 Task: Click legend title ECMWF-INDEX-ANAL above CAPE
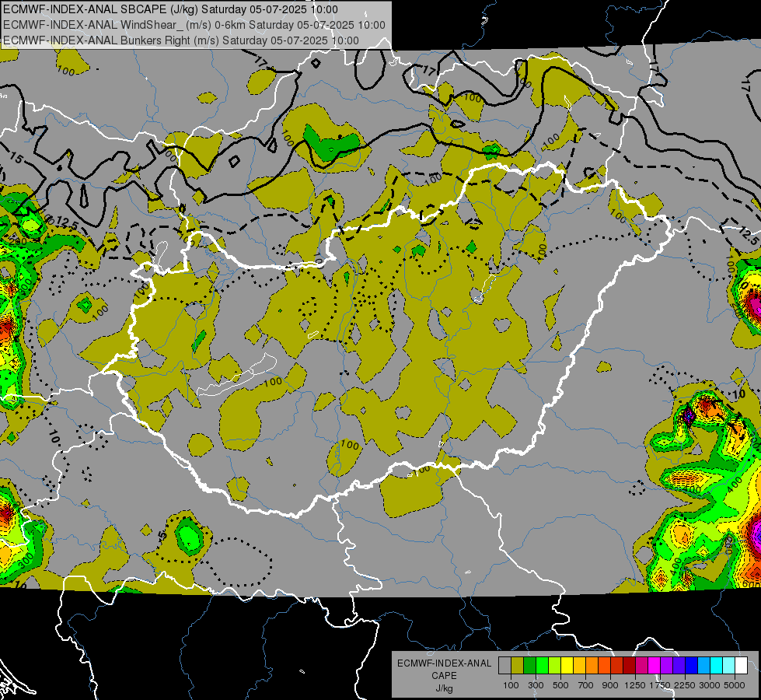(444, 663)
